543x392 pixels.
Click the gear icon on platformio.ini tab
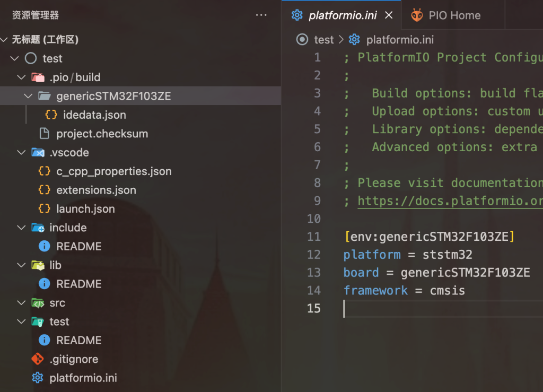pos(297,15)
